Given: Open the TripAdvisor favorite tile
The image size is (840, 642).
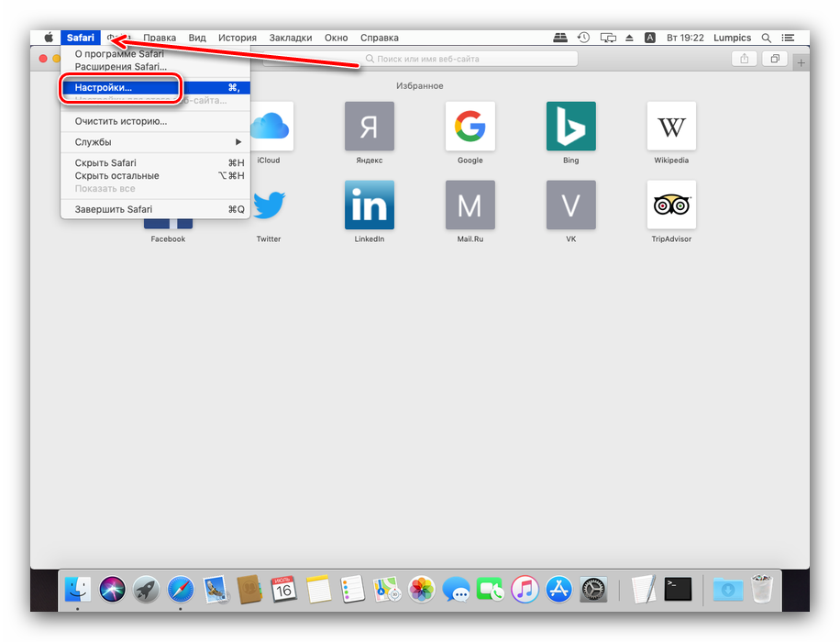Looking at the screenshot, I should pos(671,205).
